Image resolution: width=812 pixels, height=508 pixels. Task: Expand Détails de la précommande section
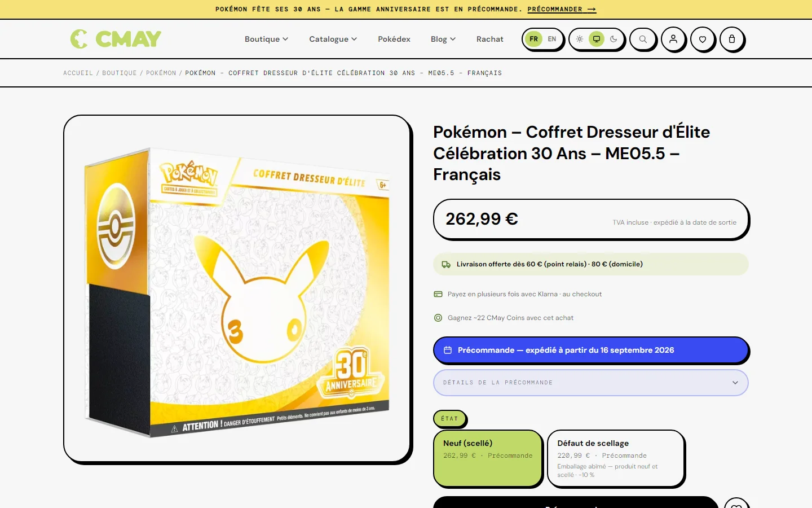click(590, 383)
